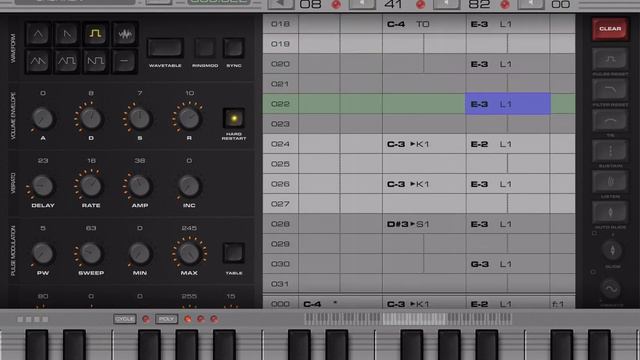Click the red LED right of CYCLE
640x360 pixels.
pyautogui.click(x=146, y=319)
